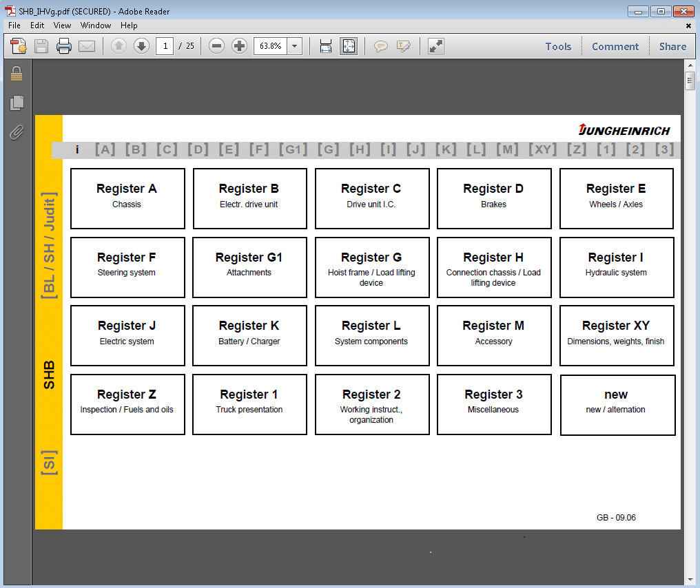Open the zoom level dropdown arrow
700x588 pixels.
[x=295, y=46]
